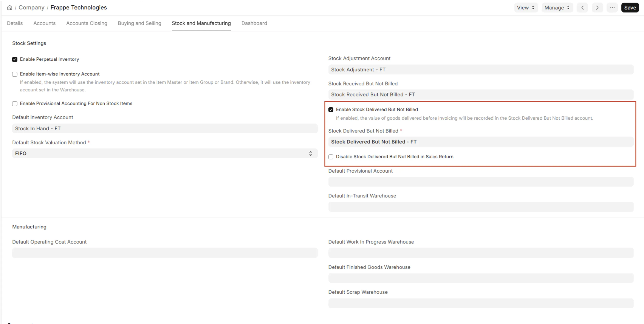644x324 pixels.
Task: Enable Provisional Accounting For Non Stock Items
Action: (x=15, y=104)
